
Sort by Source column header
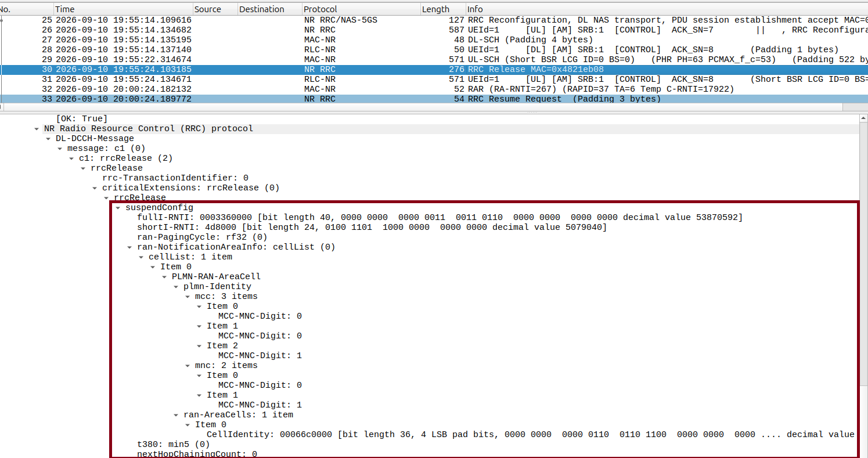tap(215, 9)
